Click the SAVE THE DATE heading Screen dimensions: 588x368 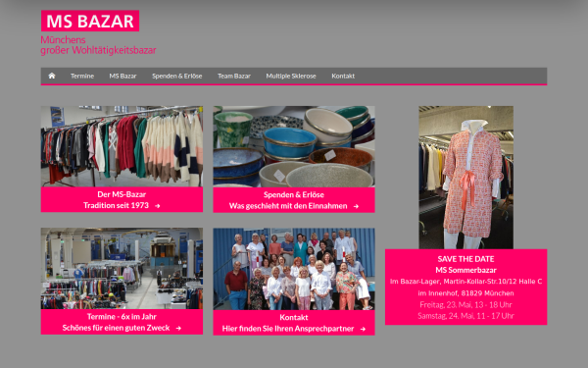(465, 259)
